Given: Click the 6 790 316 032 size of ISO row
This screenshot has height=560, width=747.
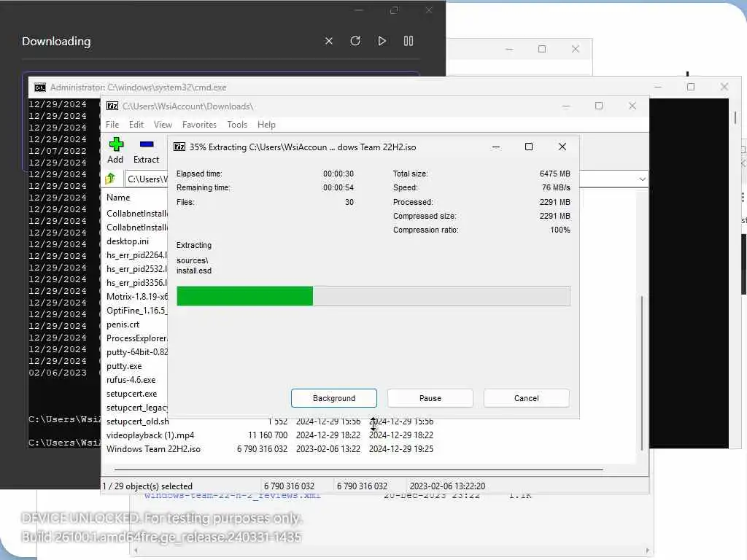Looking at the screenshot, I should 262,449.
